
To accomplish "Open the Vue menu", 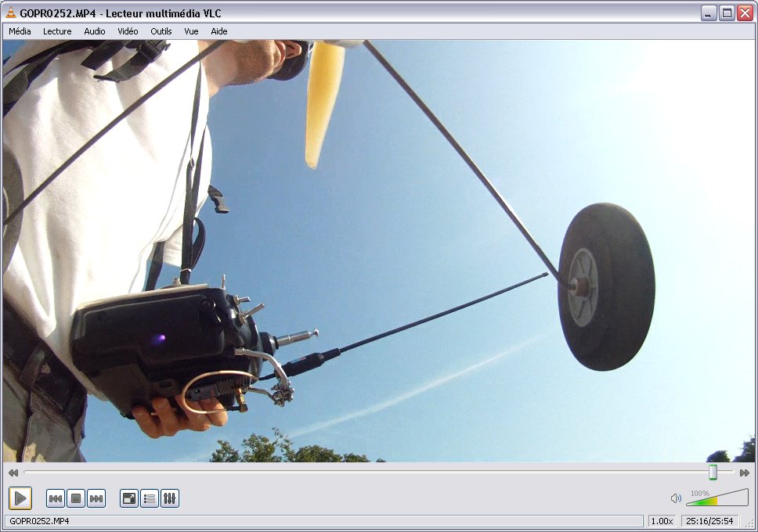I will [x=191, y=31].
